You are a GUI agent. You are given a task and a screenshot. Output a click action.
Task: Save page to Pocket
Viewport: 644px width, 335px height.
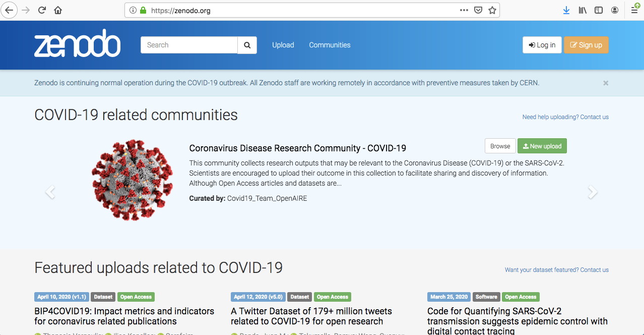(478, 10)
